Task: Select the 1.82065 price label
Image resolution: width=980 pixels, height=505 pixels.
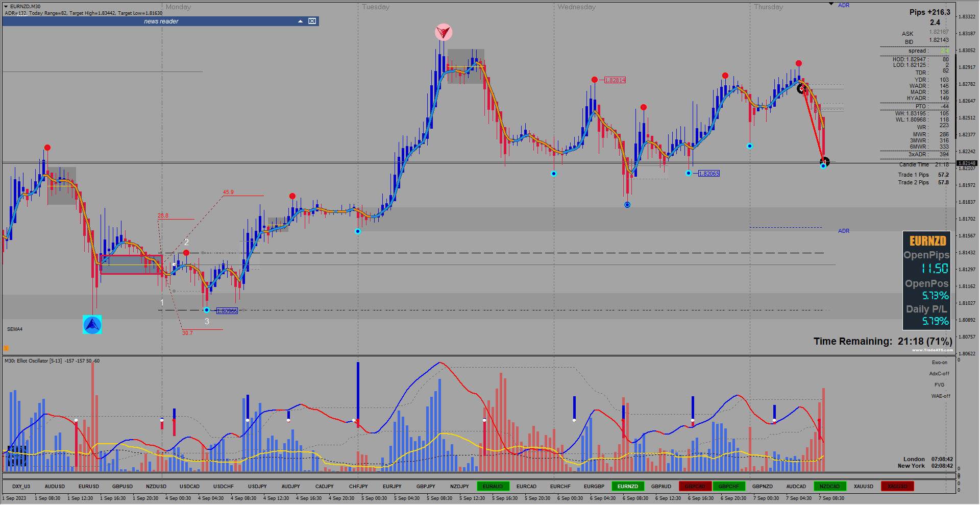Action: point(708,174)
